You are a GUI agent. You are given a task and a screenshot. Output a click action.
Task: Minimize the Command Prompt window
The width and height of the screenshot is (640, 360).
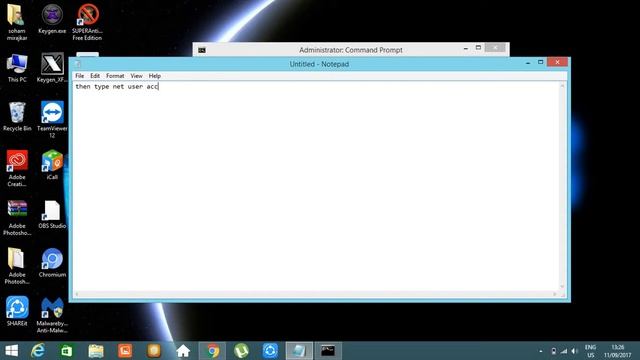click(x=466, y=48)
